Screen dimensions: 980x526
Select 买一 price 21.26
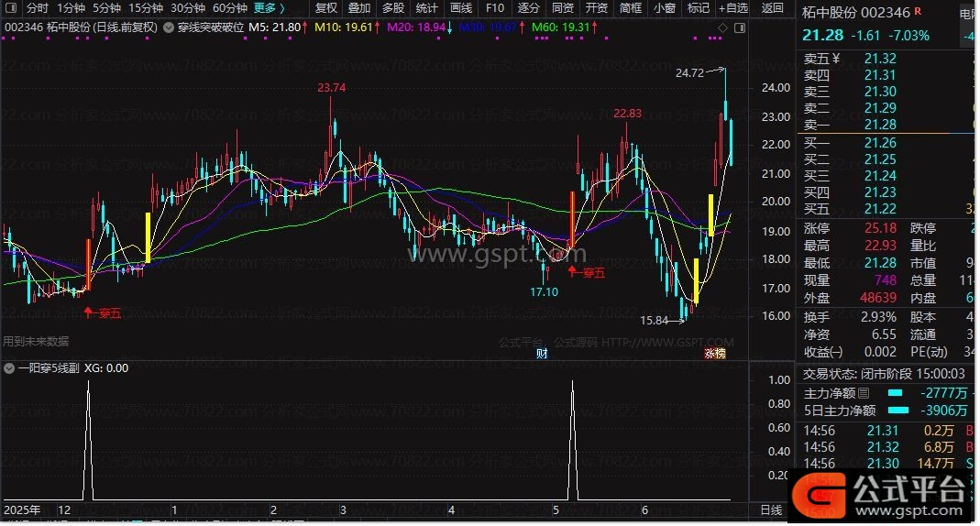click(880, 143)
